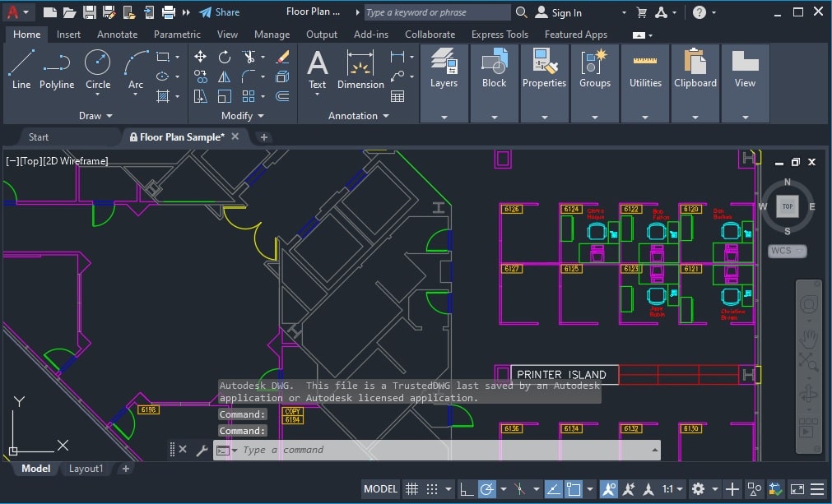Select the Arc tool

pyautogui.click(x=136, y=68)
